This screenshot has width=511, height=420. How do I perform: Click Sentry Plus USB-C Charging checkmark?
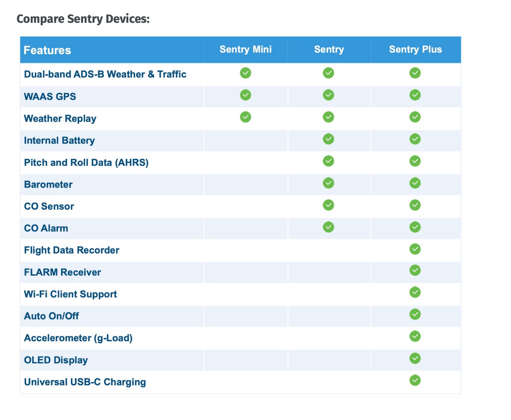415,381
